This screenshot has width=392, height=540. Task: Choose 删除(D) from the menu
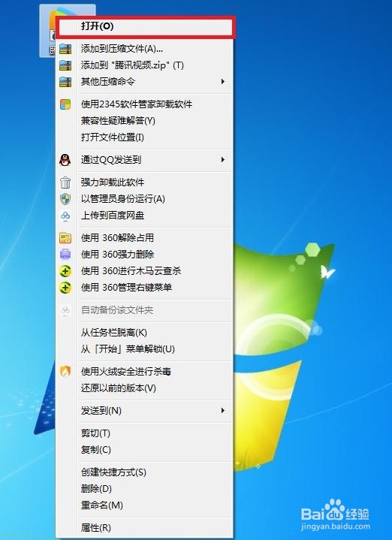[x=146, y=489]
